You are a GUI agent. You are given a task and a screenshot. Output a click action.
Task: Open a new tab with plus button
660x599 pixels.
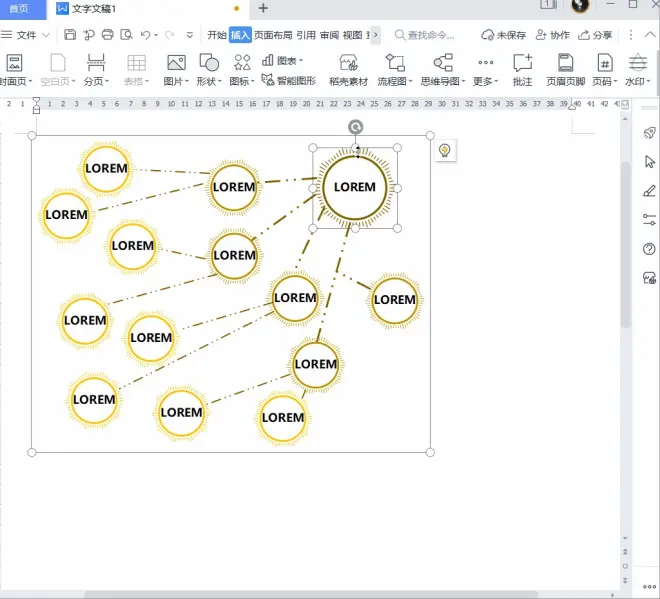pos(263,8)
